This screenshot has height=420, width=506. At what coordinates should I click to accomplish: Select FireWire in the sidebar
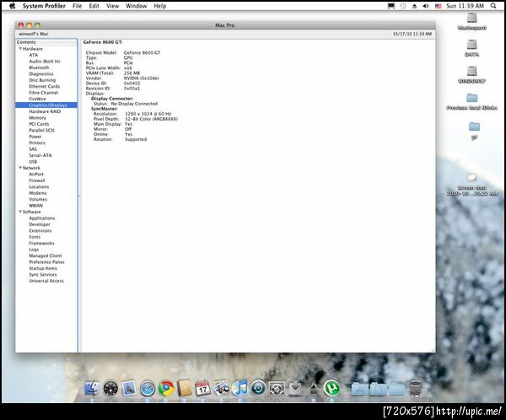pos(37,99)
